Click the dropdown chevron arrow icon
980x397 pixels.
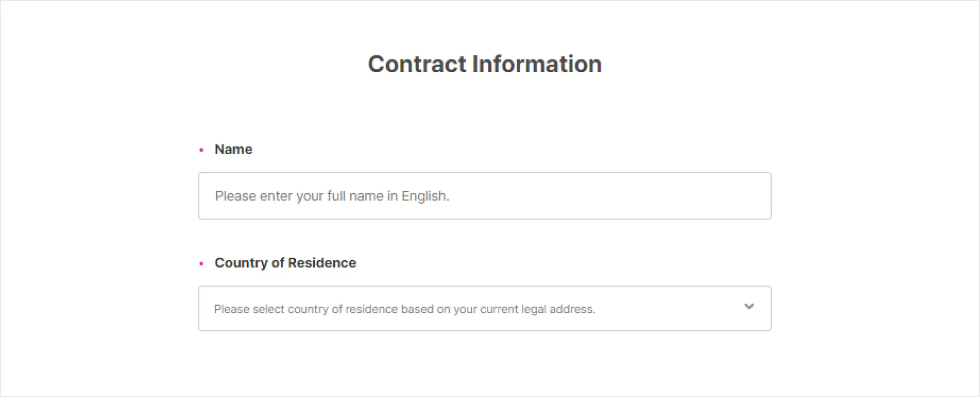point(749,307)
